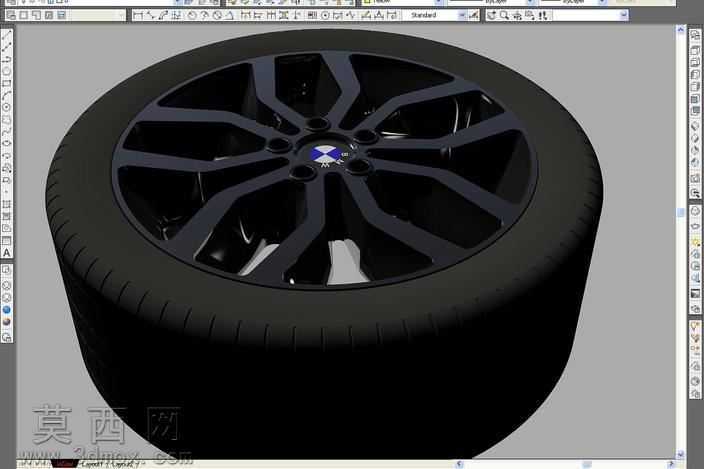Select the Ellipse tool

click(6, 144)
